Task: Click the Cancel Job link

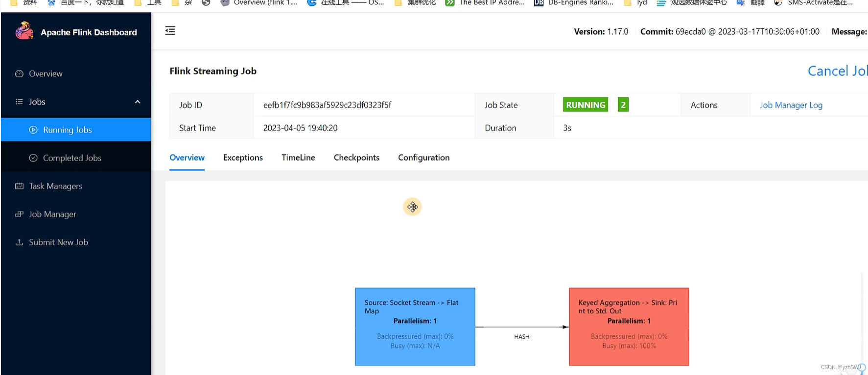Action: click(x=838, y=71)
